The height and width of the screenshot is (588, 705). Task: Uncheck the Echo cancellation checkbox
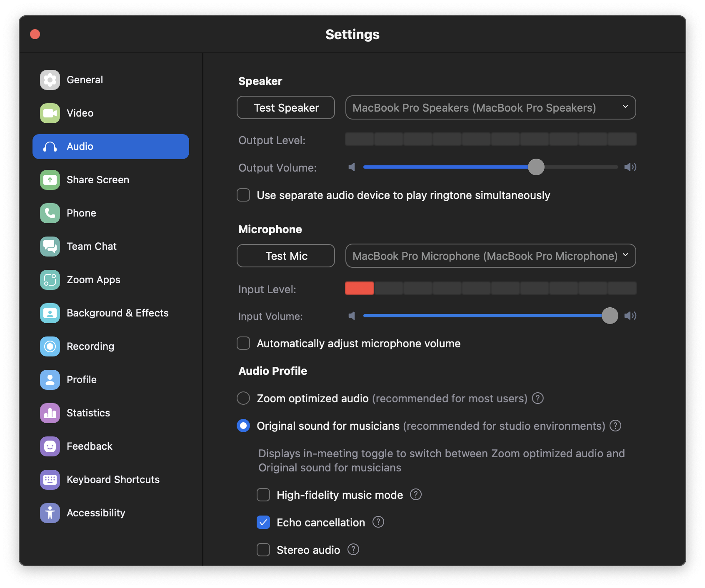click(x=263, y=522)
